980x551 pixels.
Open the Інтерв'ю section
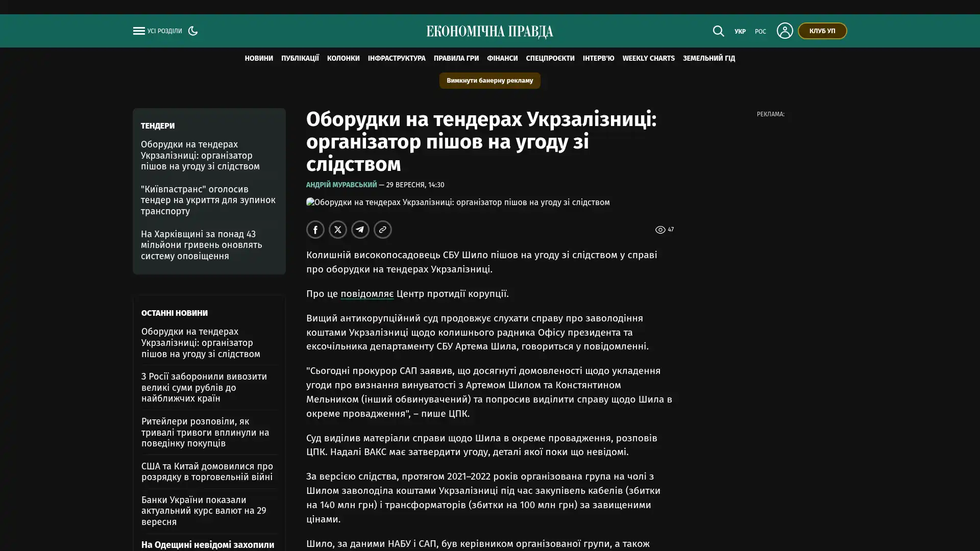[x=599, y=59]
